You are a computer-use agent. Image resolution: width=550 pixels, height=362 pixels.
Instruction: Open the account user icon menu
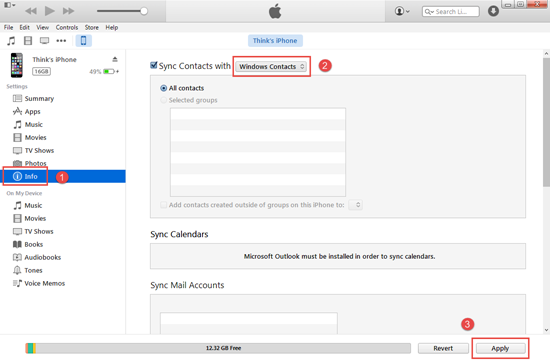coord(402,11)
